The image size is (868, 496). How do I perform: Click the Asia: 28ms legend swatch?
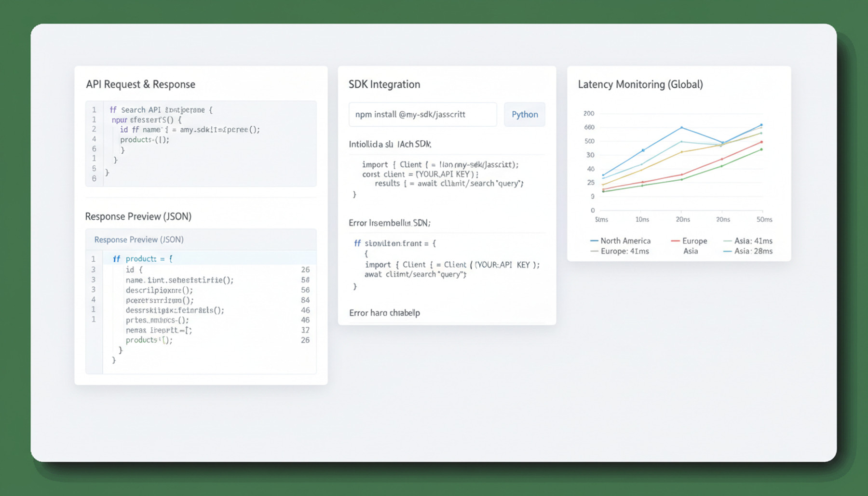point(727,251)
